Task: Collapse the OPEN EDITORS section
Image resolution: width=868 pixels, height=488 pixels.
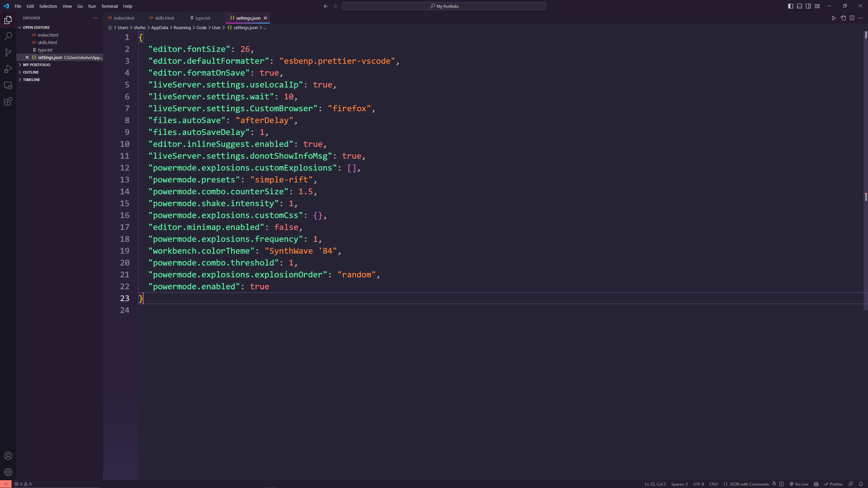Action: [19, 27]
